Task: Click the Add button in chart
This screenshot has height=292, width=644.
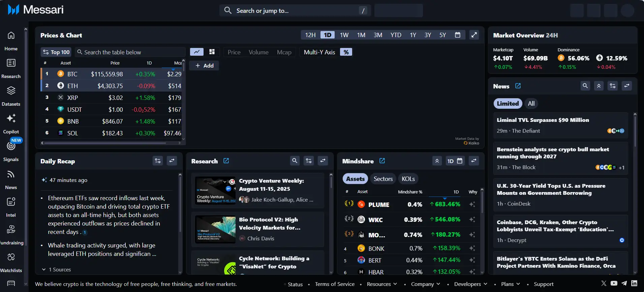Action: [204, 65]
